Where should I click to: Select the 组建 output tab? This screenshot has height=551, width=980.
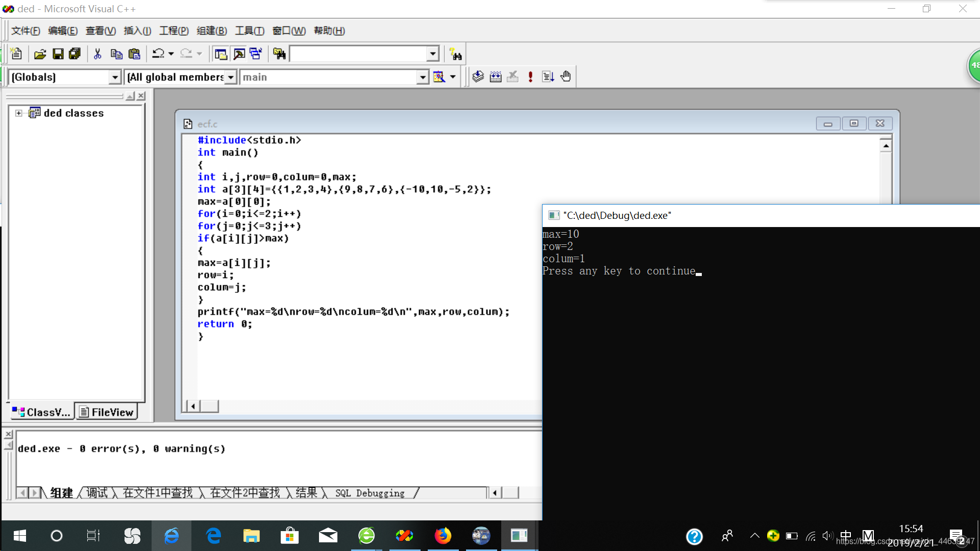[62, 493]
